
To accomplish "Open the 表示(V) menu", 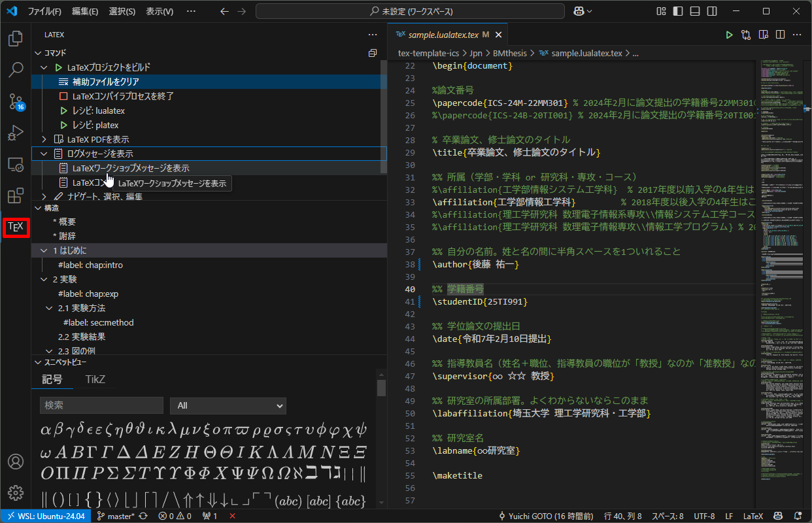I will pyautogui.click(x=160, y=11).
